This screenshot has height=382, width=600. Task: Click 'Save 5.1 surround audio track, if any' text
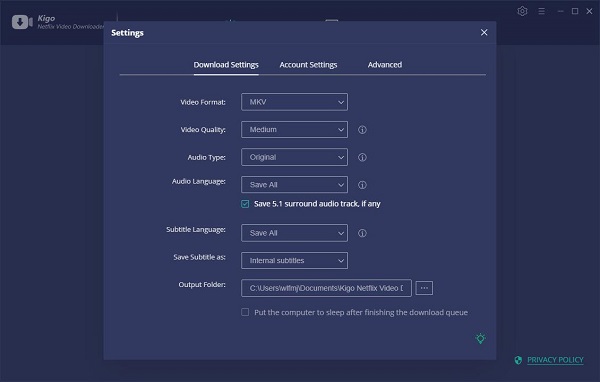(x=317, y=204)
